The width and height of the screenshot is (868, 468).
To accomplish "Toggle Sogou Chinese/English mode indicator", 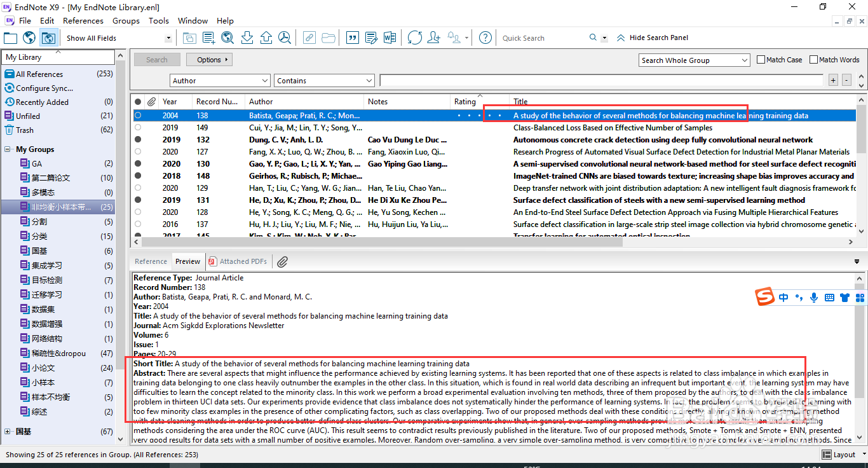I will pos(783,297).
